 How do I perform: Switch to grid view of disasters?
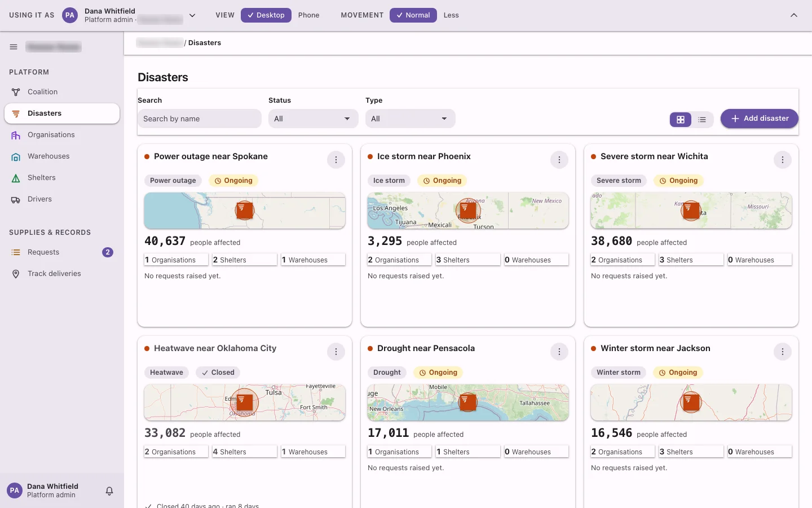[681, 120]
